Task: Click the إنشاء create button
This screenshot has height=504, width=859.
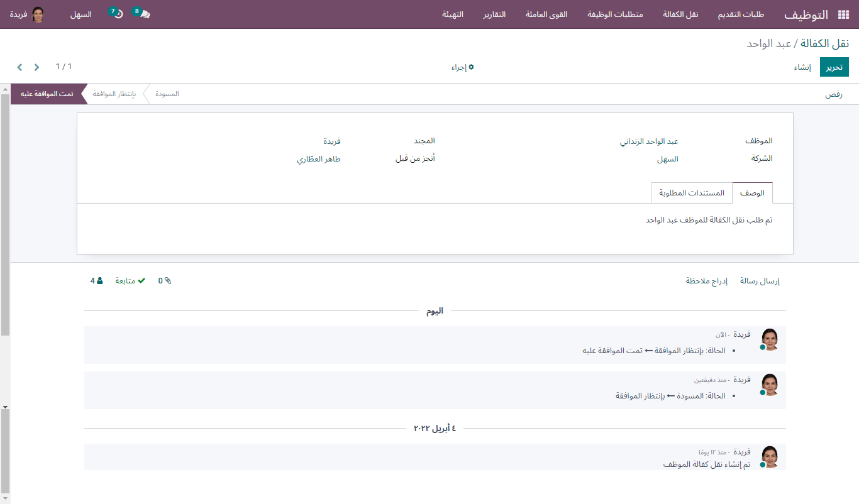Action: 802,67
